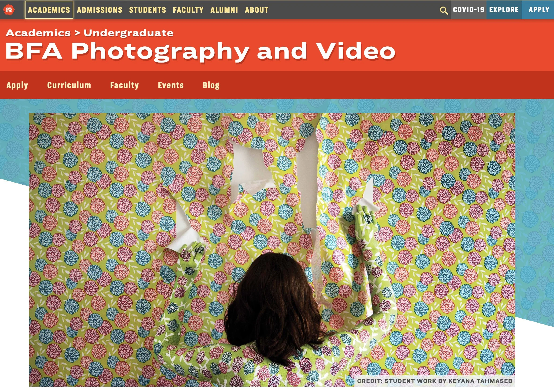
Task: Switch to the Curriculum tab
Action: click(69, 85)
